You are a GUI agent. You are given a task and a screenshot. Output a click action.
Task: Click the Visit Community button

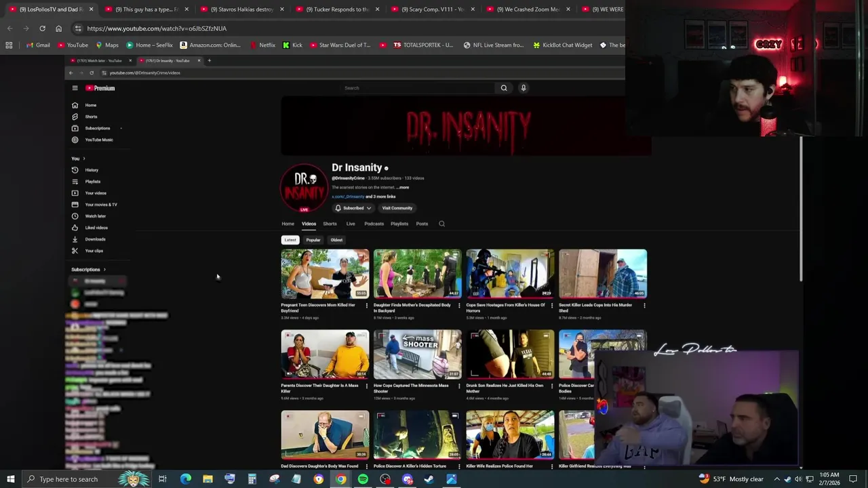[397, 208]
